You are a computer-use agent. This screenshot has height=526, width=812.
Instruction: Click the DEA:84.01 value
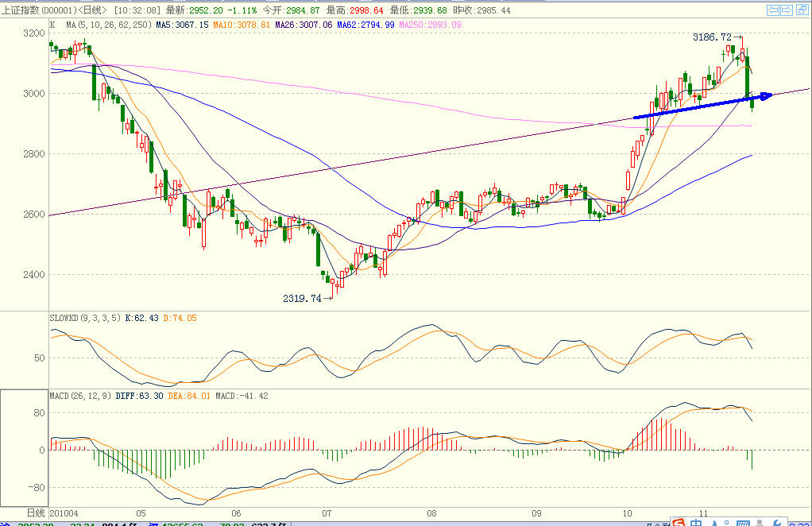pyautogui.click(x=189, y=396)
